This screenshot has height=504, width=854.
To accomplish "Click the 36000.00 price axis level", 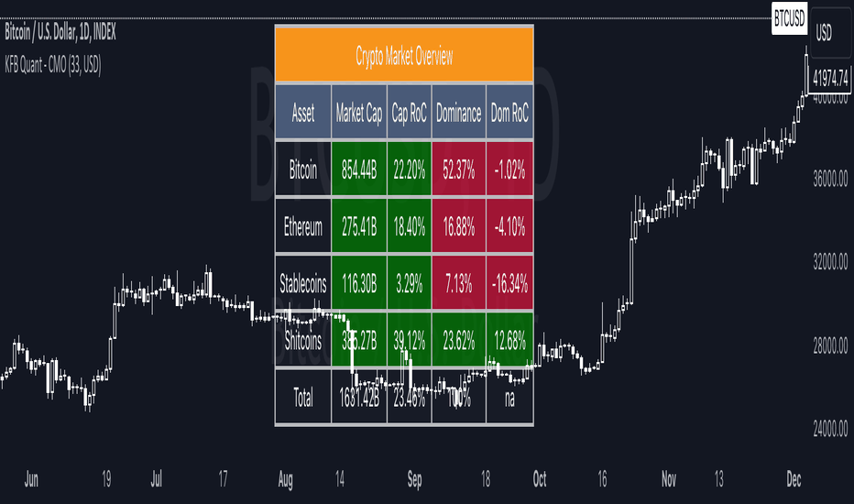I will pyautogui.click(x=830, y=179).
